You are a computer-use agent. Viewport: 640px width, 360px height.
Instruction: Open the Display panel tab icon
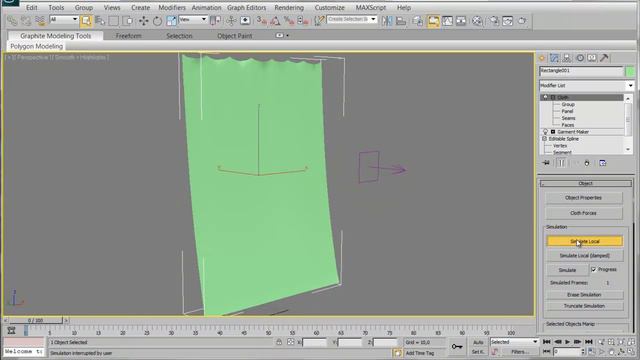[592, 58]
